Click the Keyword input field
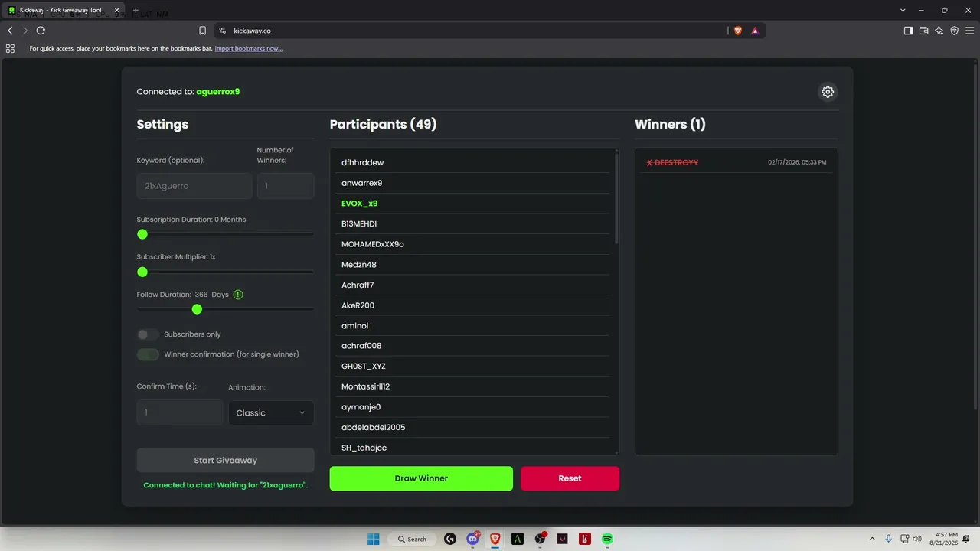This screenshot has height=551, width=980. pyautogui.click(x=194, y=186)
